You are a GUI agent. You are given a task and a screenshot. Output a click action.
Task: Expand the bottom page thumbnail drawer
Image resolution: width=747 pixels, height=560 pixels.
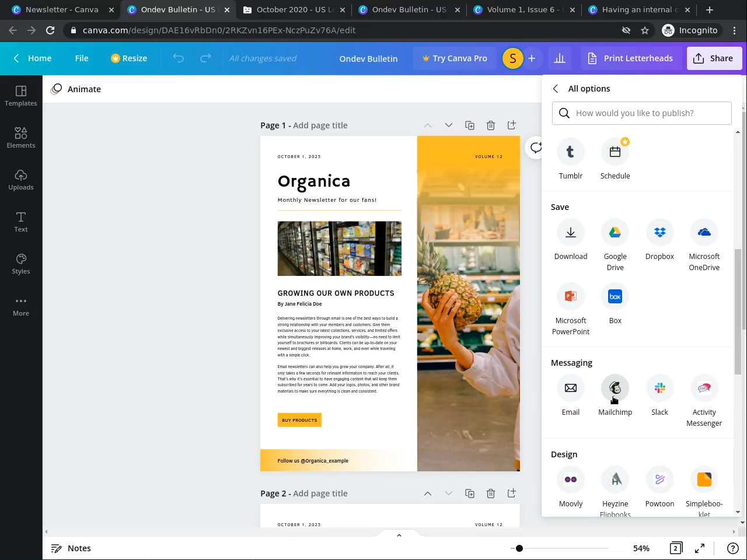(x=399, y=535)
